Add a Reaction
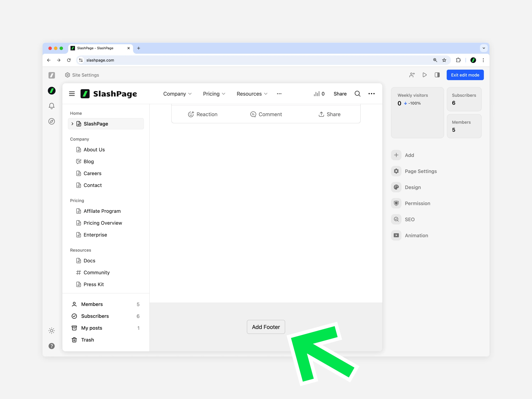This screenshot has height=399, width=532. coord(203,115)
